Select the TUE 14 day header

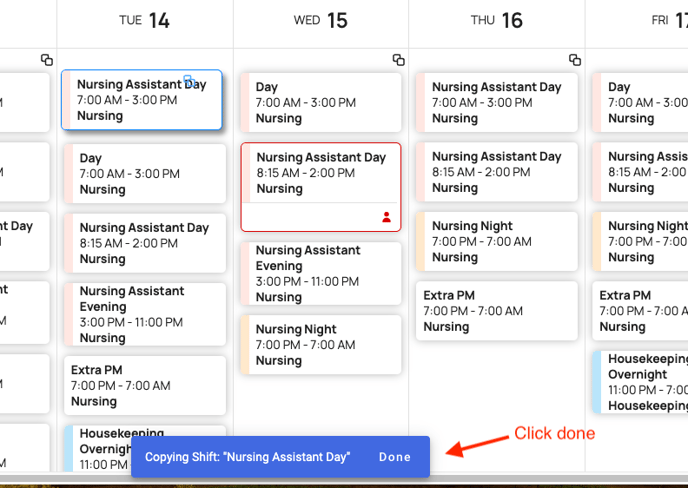tap(144, 20)
